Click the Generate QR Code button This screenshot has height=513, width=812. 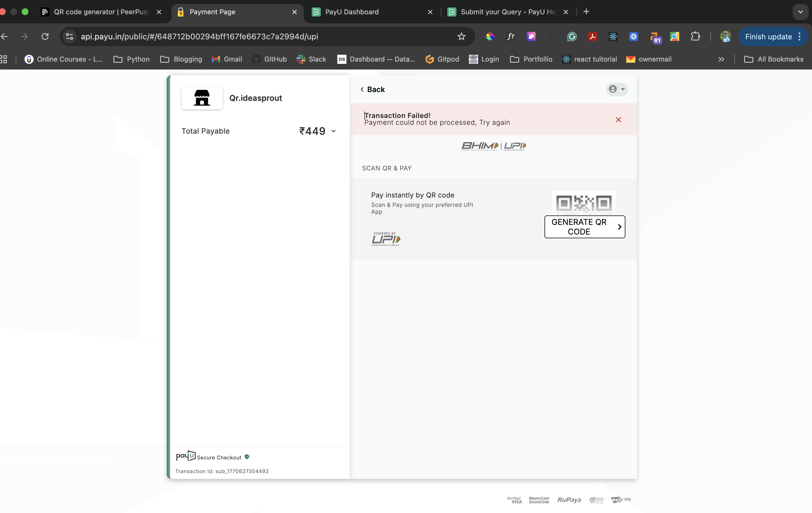point(584,227)
